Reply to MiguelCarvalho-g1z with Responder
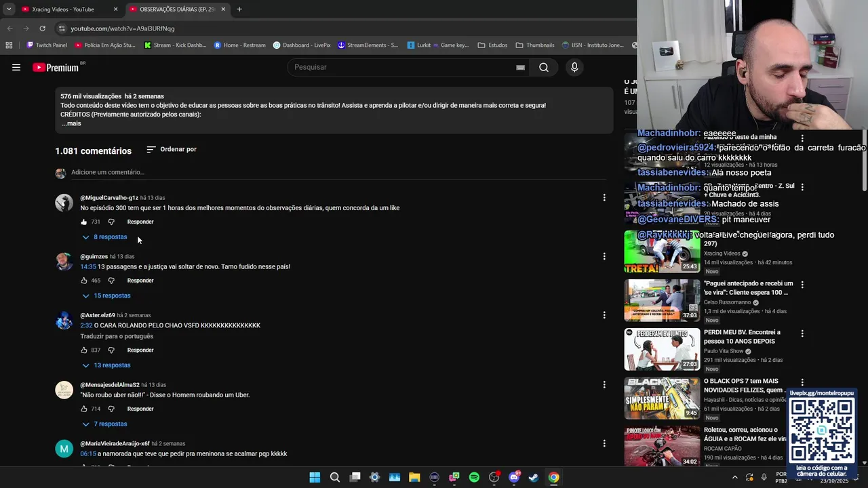 click(140, 222)
